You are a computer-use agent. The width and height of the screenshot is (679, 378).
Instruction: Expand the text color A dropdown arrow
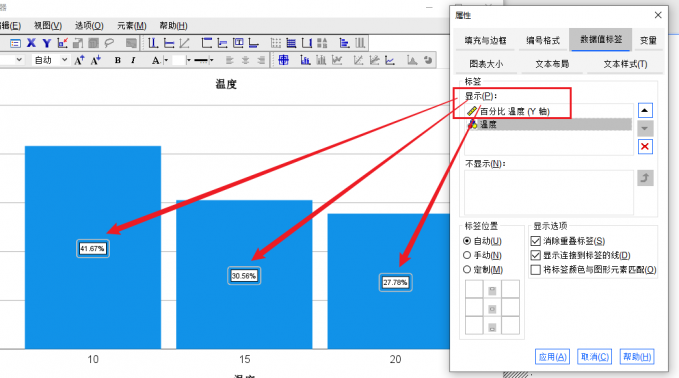166,60
